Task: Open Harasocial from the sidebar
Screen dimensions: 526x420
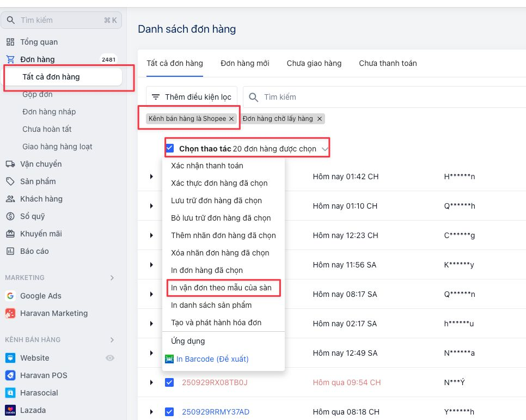Action: point(10,393)
